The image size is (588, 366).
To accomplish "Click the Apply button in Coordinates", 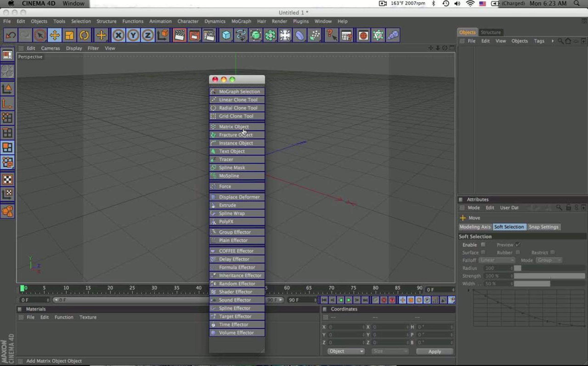I will (x=435, y=352).
